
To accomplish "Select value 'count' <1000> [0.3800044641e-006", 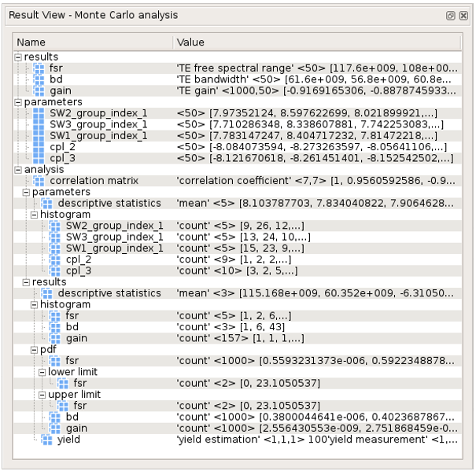I will pyautogui.click(x=315, y=417).
